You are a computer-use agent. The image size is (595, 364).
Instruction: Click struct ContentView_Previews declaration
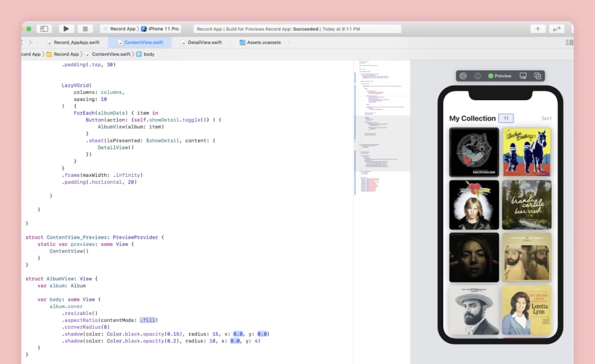94,237
